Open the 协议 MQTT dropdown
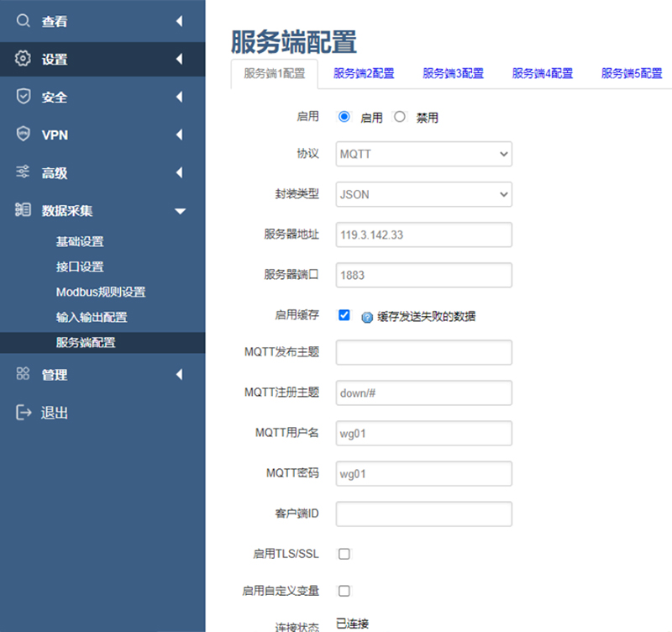 423,155
